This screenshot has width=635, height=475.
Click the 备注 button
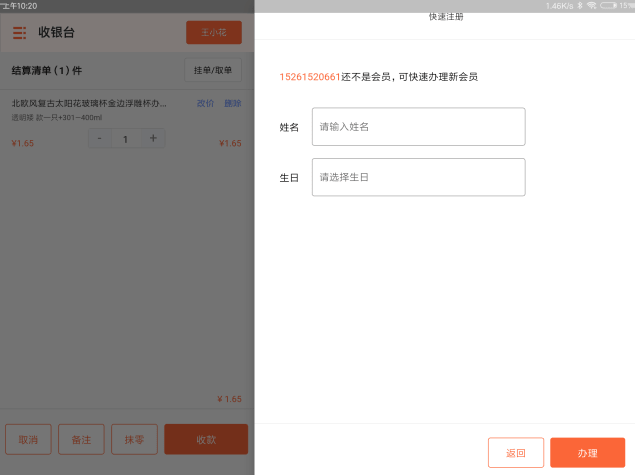click(81, 439)
